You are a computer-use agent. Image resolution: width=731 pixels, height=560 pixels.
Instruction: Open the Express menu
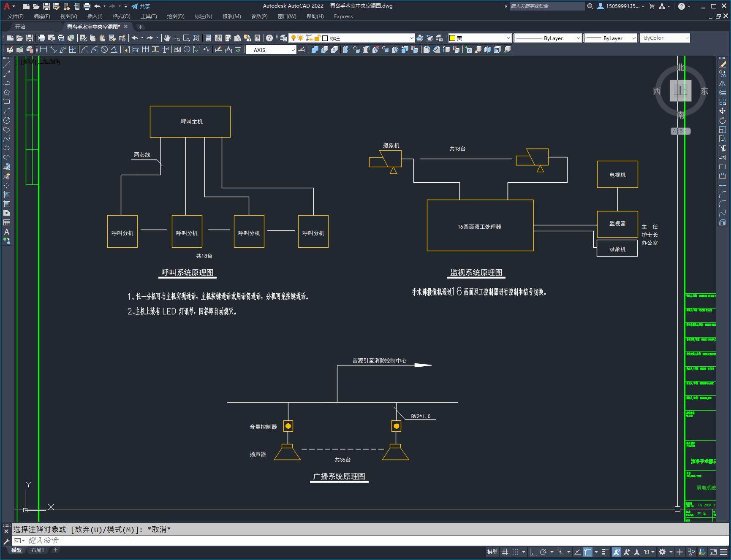point(343,16)
